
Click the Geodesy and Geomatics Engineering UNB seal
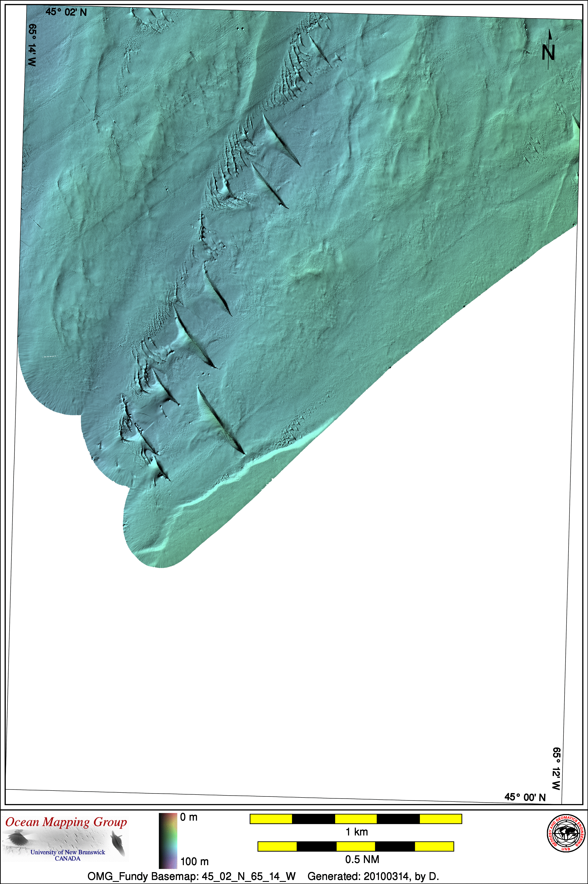click(x=566, y=833)
